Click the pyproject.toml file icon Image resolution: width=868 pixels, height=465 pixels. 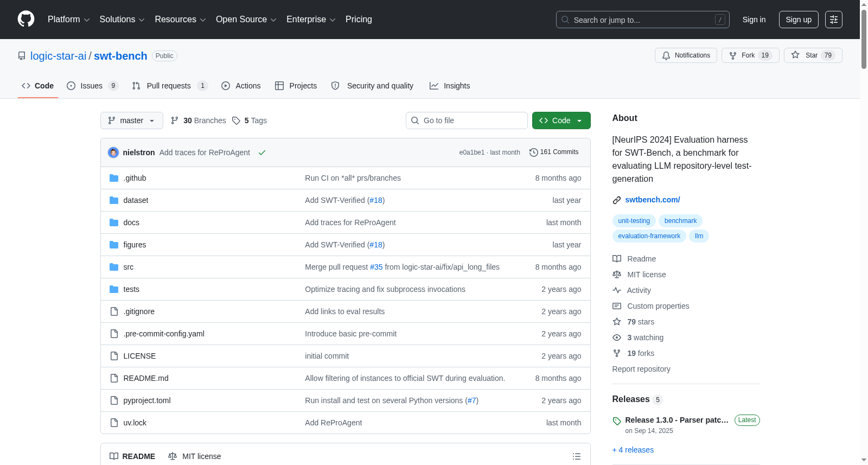click(x=114, y=400)
